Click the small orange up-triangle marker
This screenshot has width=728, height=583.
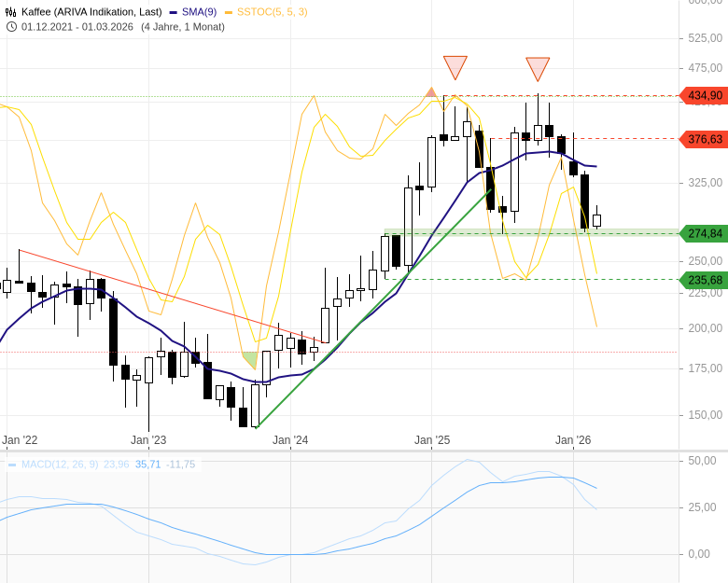(430, 92)
